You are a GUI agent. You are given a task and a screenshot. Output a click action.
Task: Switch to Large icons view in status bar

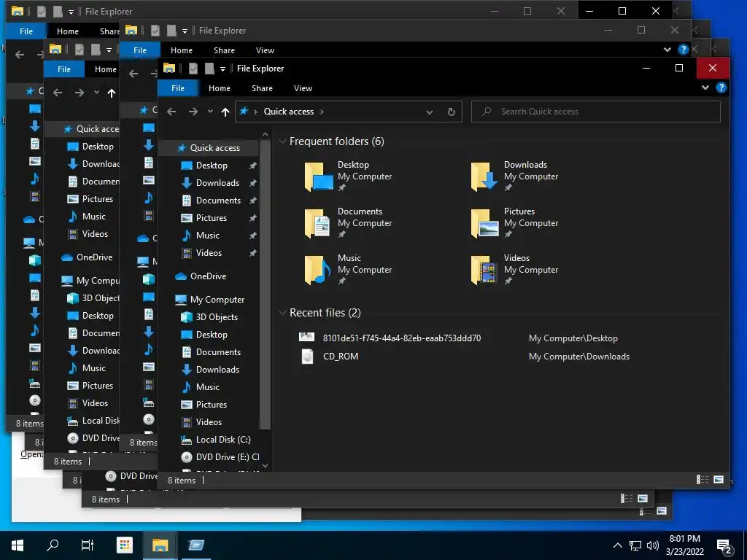point(719,480)
